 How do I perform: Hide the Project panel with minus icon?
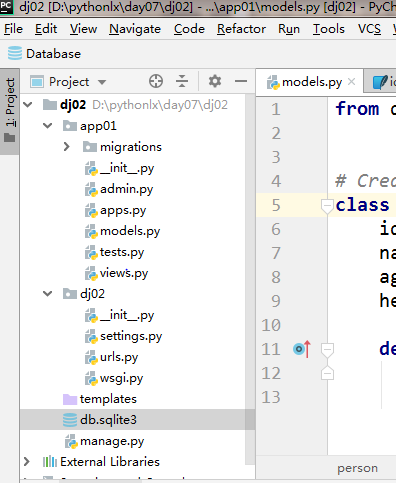click(241, 81)
